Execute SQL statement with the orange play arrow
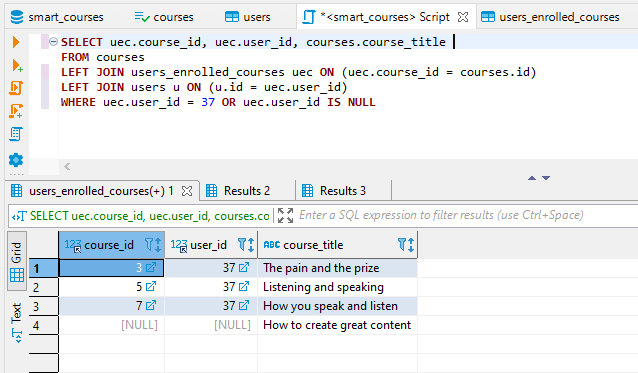The width and height of the screenshot is (638, 373). tap(16, 41)
